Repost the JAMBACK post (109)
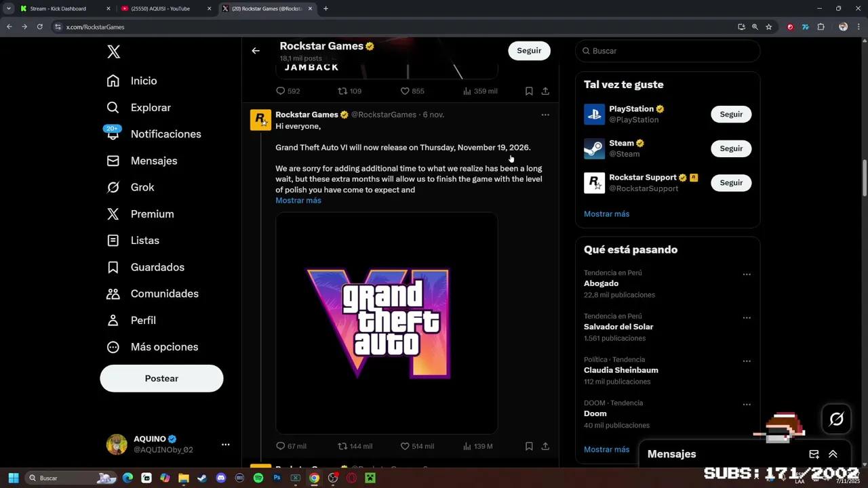 (350, 91)
